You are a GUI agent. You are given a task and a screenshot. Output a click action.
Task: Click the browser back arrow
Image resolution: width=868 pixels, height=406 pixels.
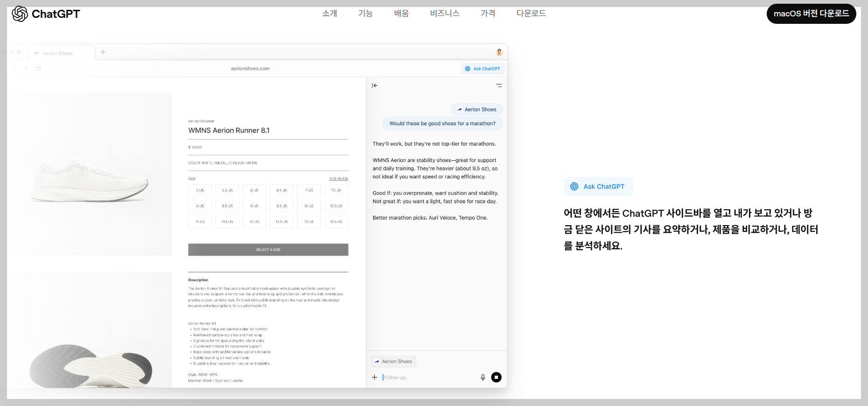[x=14, y=69]
